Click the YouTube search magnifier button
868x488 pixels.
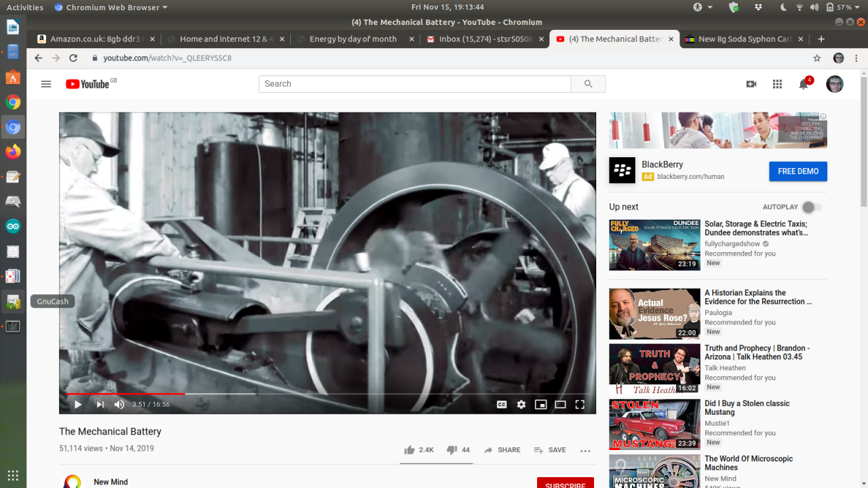(x=588, y=84)
